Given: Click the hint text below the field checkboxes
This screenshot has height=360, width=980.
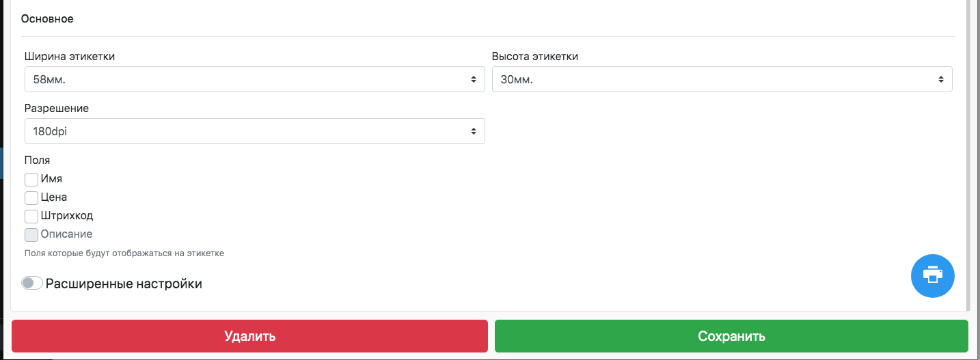Looking at the screenshot, I should [124, 253].
